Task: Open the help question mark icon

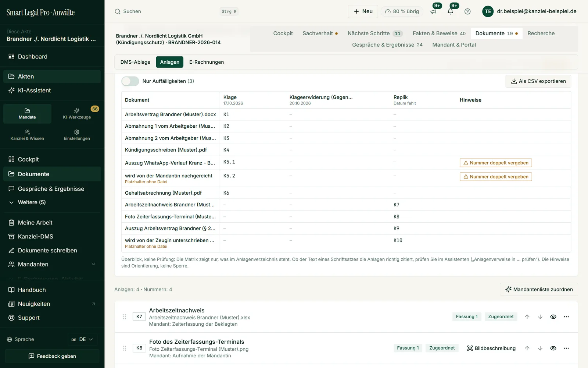Action: coord(467,11)
